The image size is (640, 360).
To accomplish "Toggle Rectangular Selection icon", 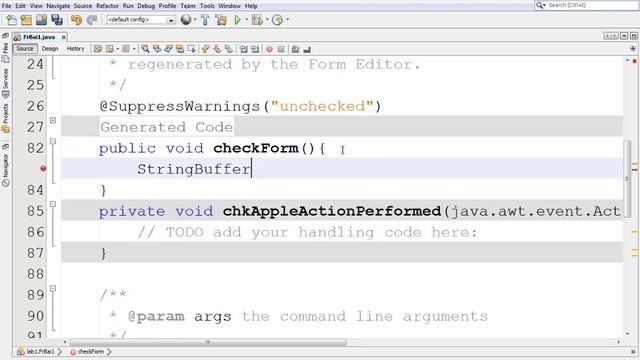I will (x=191, y=49).
